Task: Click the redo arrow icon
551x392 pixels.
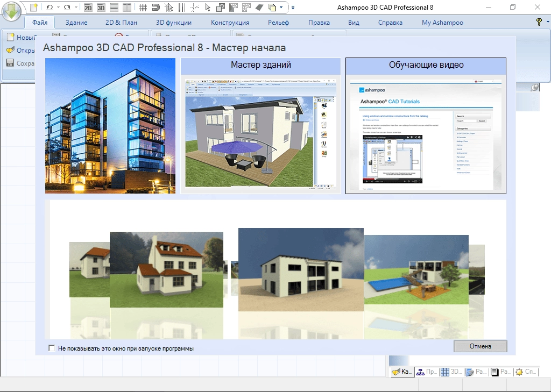Action: click(x=67, y=7)
